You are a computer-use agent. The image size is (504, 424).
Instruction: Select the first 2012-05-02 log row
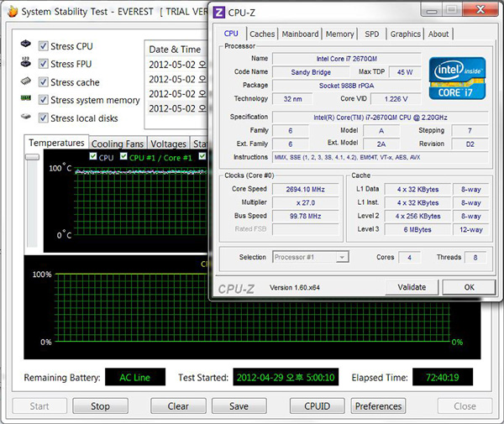176,65
